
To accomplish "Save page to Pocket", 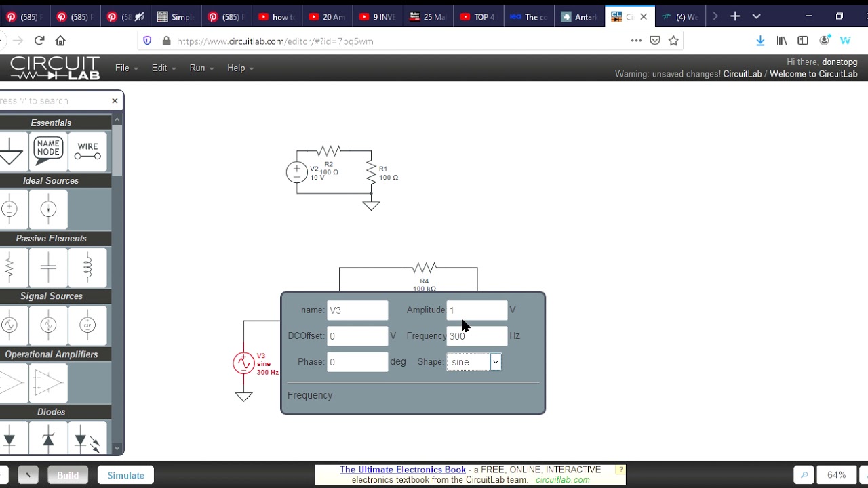I will [x=655, y=41].
